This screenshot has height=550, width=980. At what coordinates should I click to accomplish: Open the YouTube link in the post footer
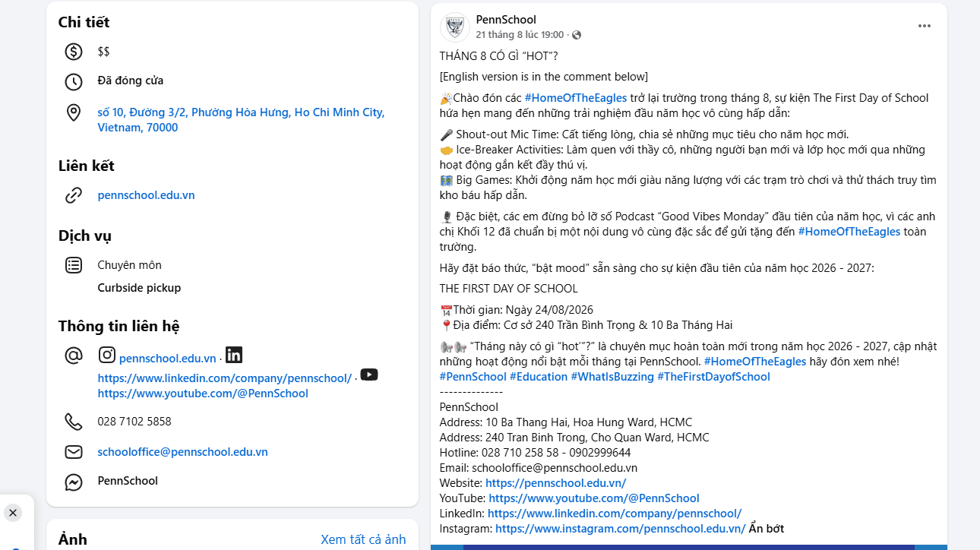click(x=594, y=498)
